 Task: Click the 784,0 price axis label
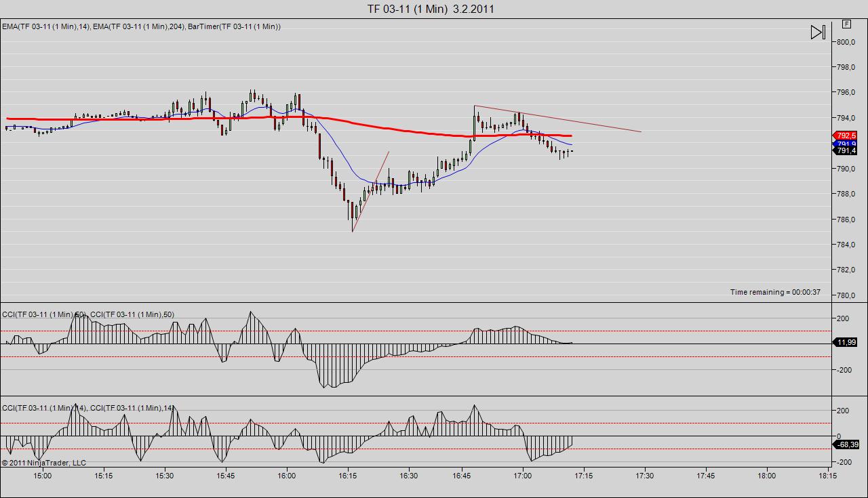(846, 245)
